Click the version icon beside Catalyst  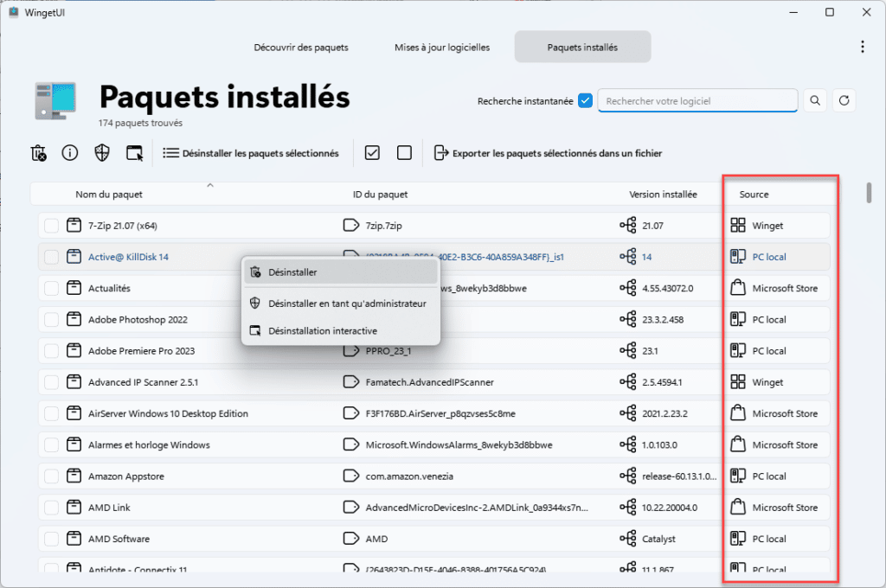pyautogui.click(x=628, y=539)
